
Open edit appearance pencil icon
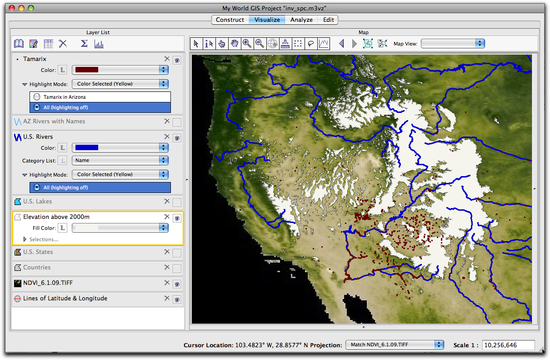pos(34,44)
